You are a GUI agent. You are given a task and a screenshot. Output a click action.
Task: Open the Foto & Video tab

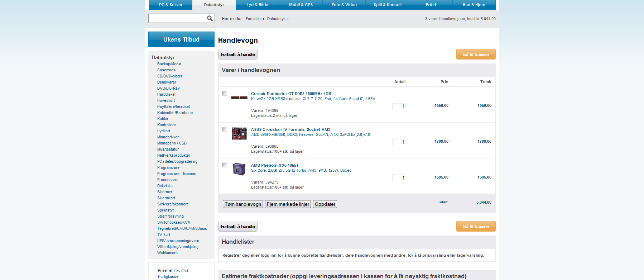344,5
